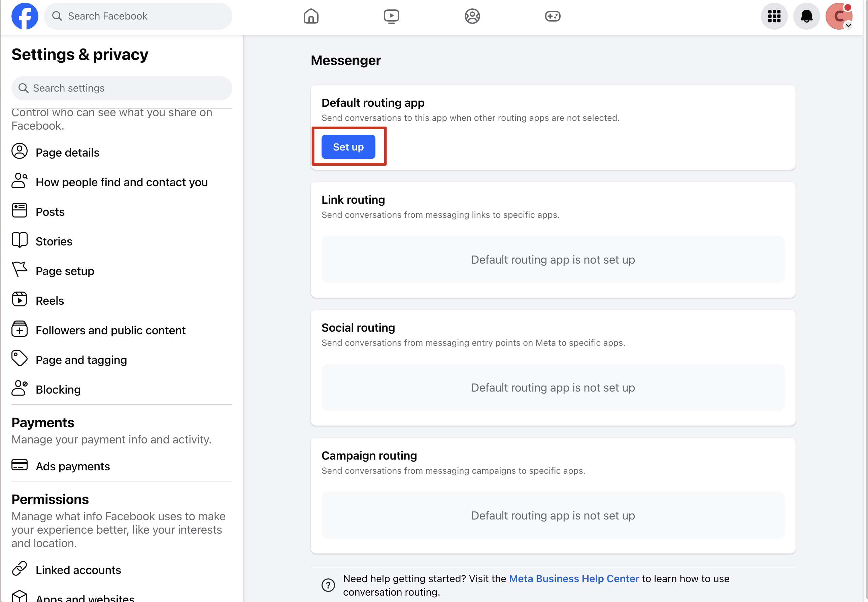Open the account profile avatar
The image size is (868, 602).
pos(839,16)
